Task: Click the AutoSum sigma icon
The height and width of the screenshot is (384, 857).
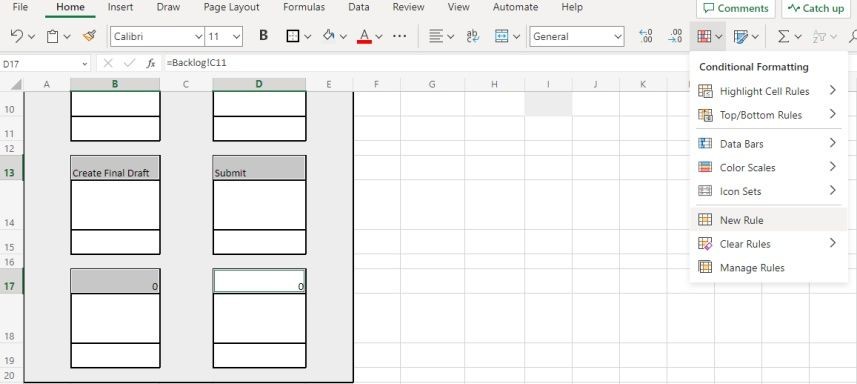Action: click(784, 36)
